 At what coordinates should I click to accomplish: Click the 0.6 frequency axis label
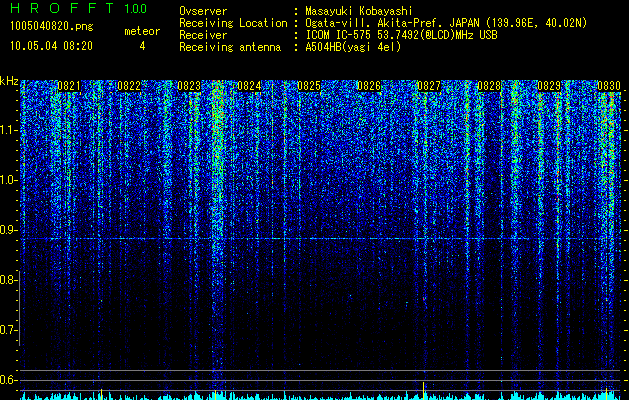(x=8, y=380)
